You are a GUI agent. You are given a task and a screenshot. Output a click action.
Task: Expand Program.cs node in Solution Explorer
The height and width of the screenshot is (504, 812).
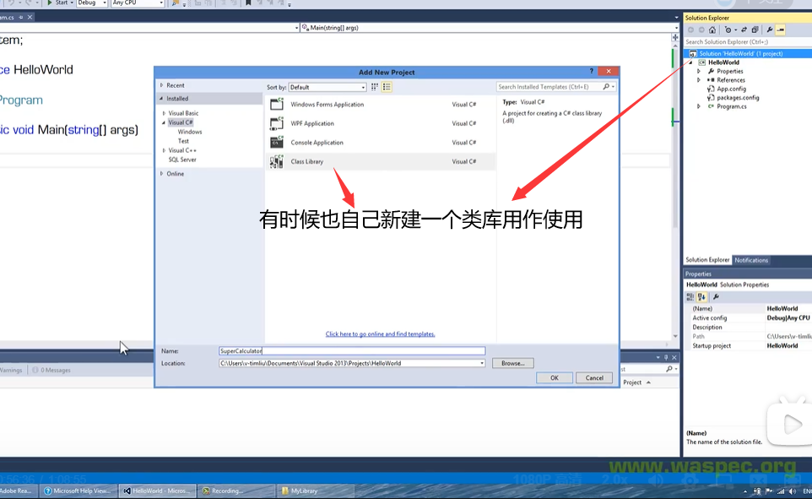click(699, 106)
